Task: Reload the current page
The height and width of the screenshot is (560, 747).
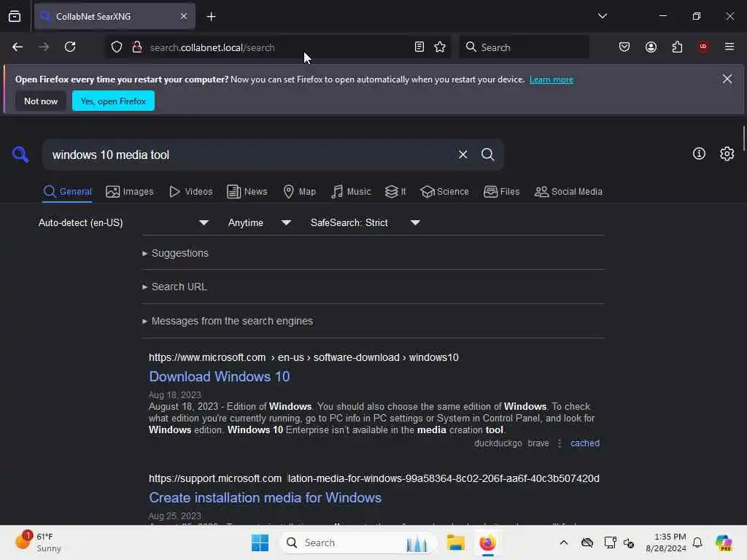Action: (x=70, y=47)
